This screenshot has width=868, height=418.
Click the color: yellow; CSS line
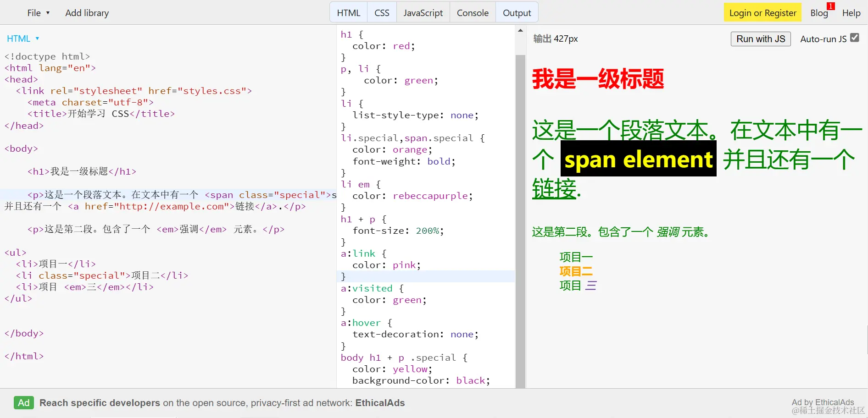[392, 369]
